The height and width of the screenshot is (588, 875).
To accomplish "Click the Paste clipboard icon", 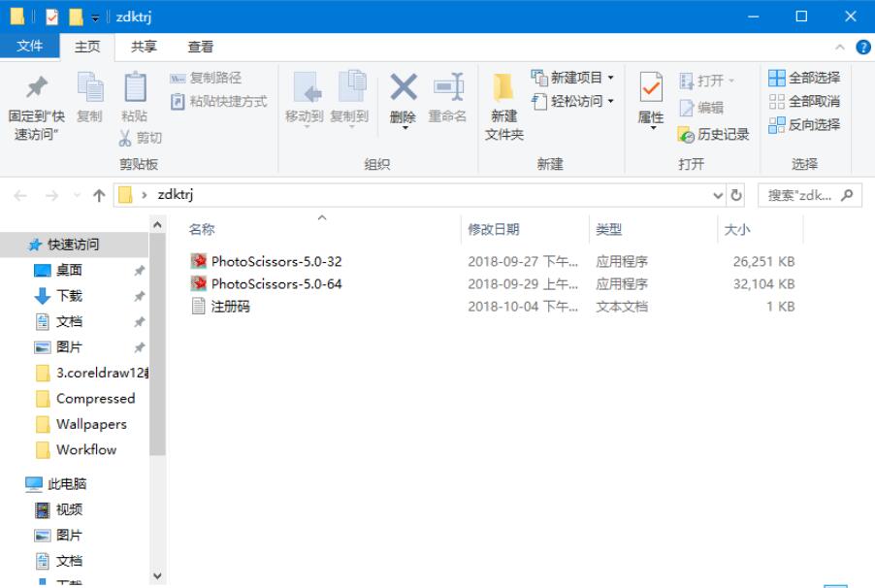I will [135, 87].
